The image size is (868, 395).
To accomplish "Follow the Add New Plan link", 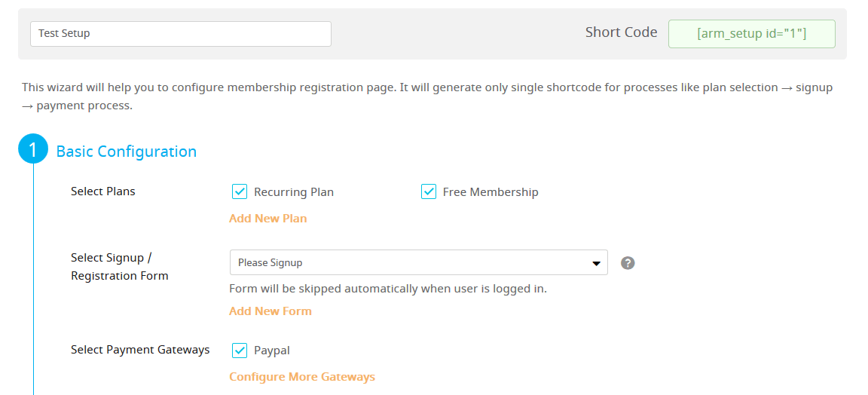I will tap(268, 219).
